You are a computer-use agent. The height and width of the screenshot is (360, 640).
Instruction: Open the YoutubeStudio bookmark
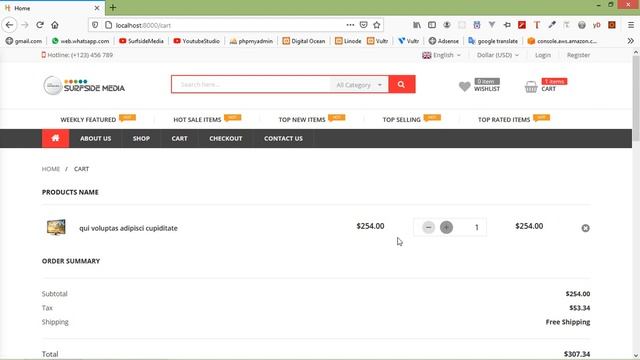tap(196, 41)
